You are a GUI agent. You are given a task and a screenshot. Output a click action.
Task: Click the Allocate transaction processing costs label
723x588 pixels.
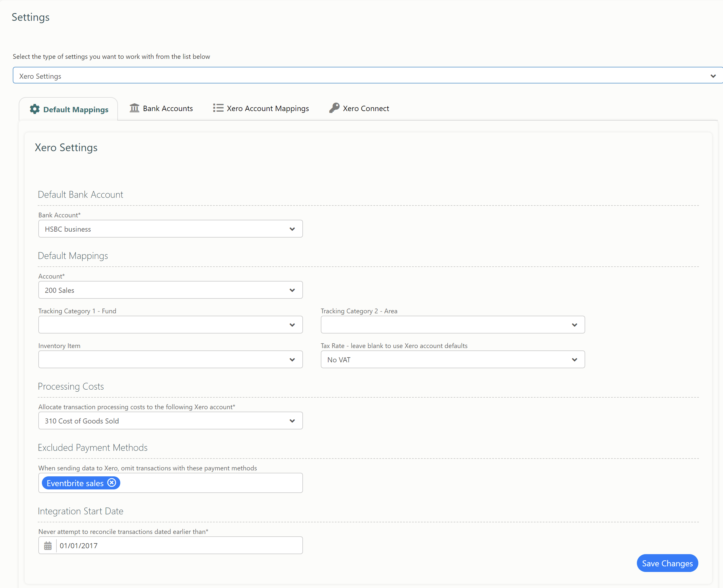[137, 407]
